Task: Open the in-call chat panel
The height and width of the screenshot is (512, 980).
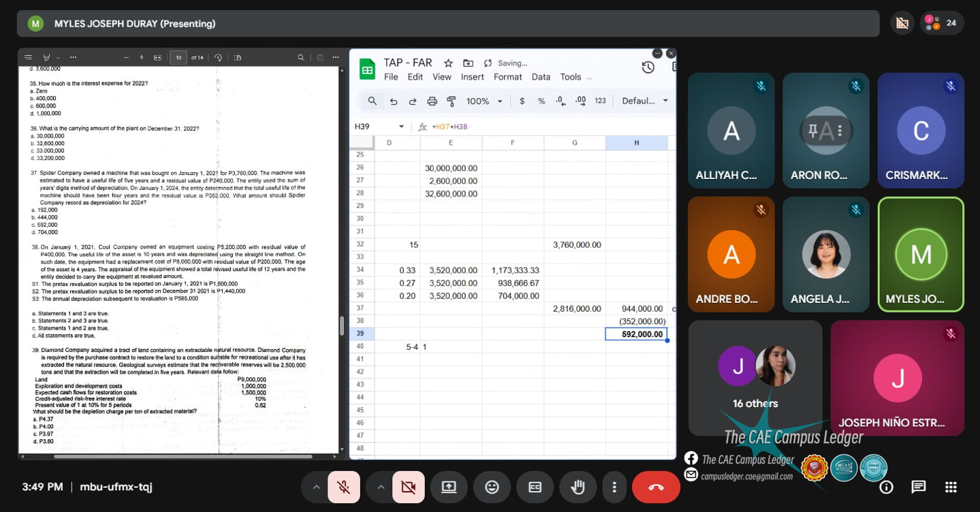Action: point(919,487)
